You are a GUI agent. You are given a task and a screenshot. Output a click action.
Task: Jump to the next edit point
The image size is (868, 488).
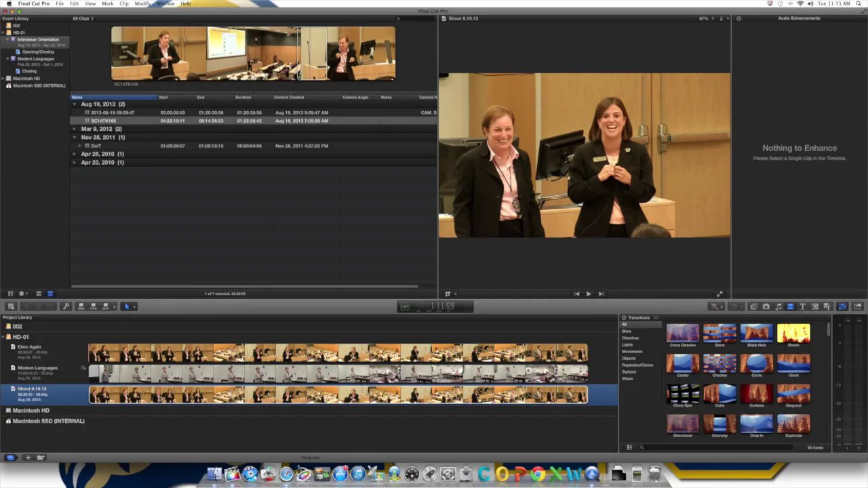(601, 294)
